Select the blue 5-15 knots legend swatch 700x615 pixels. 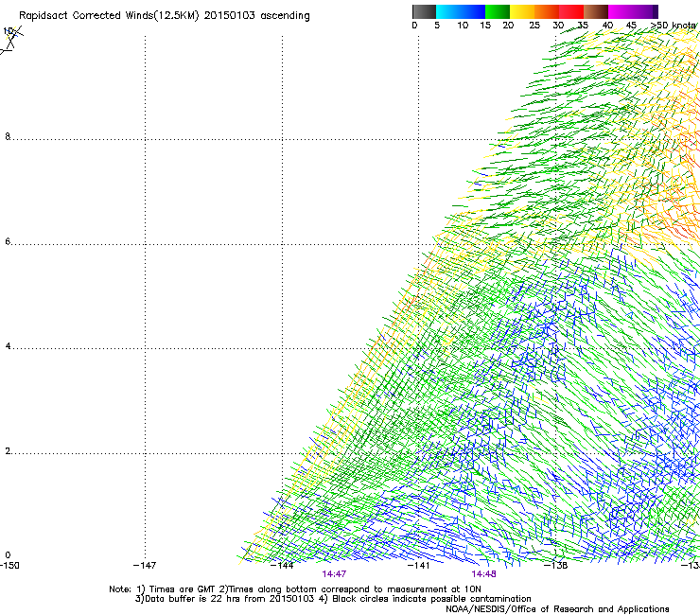pos(461,11)
